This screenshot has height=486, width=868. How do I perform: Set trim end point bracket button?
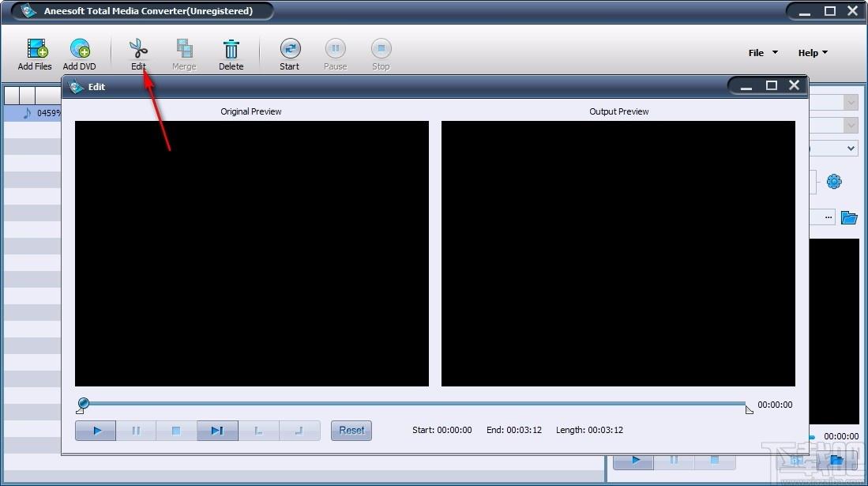[299, 431]
